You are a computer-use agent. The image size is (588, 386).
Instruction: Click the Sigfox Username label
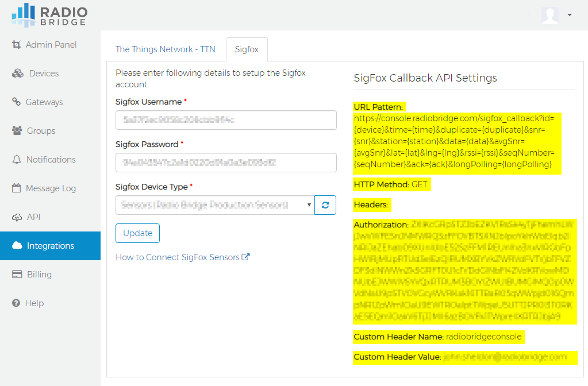coord(148,102)
